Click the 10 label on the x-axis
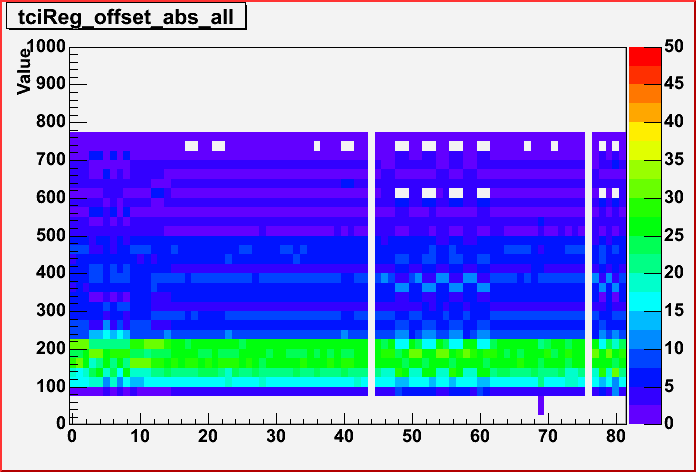The image size is (696, 472). click(x=139, y=436)
